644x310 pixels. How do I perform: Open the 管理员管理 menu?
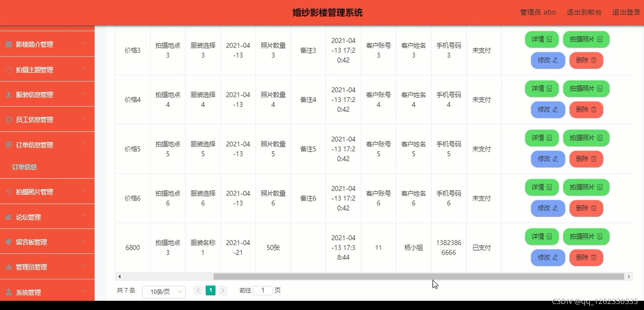pos(47,267)
